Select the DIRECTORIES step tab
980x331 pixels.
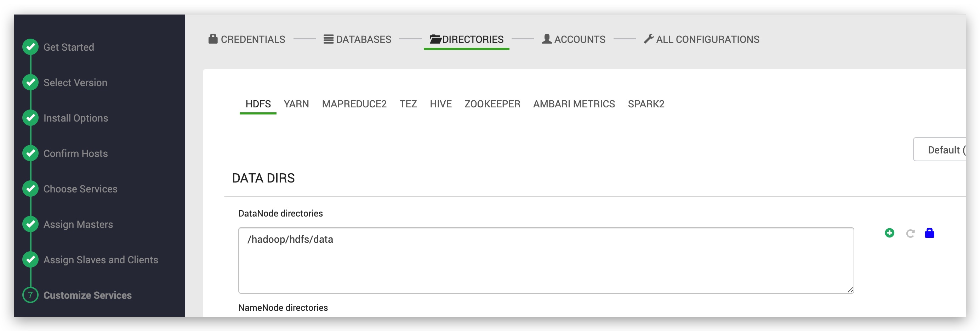(466, 39)
